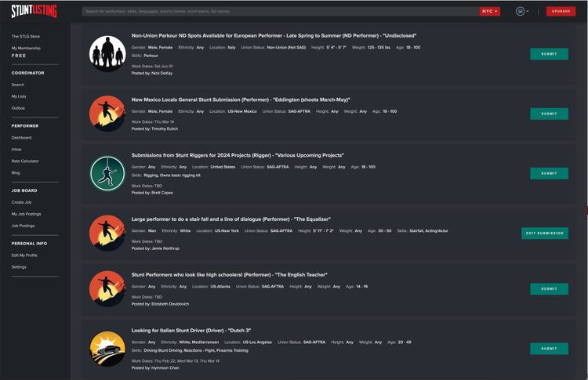Click the three silhouettes icon for Parkour job
The height and width of the screenshot is (380, 588).
[107, 54]
